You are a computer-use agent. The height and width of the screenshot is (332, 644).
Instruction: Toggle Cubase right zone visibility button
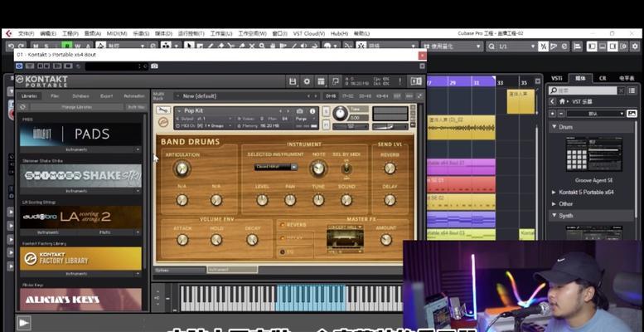coord(613,46)
